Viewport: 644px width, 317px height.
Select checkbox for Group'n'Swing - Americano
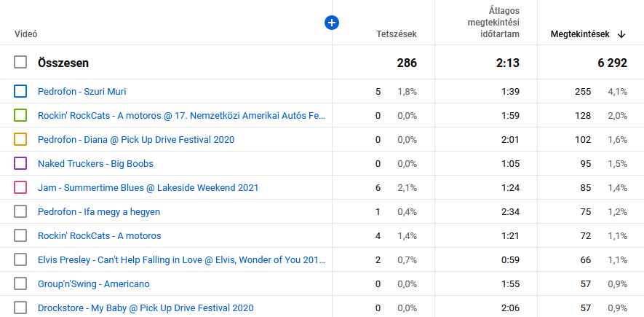[20, 284]
